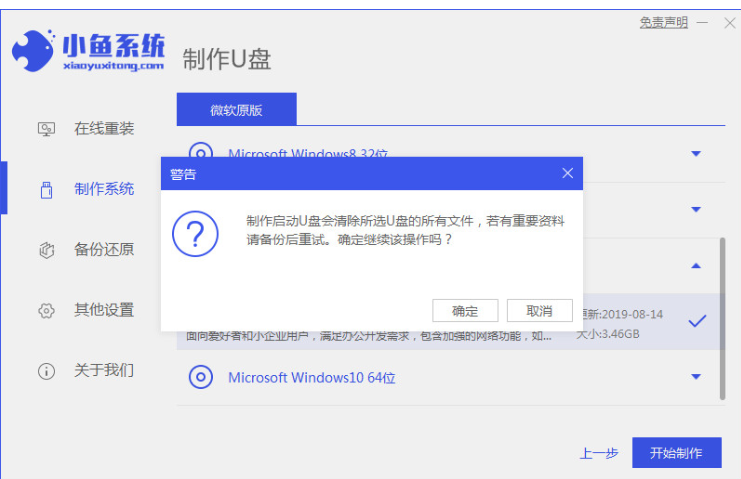Click the disc icon beside Windows8 32位

(201, 150)
